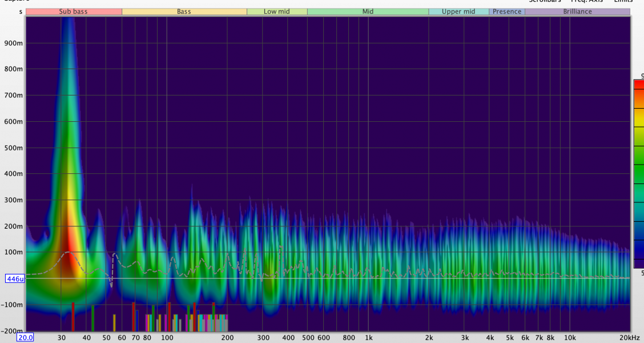Click the 900m time axis label
Image resolution: width=644 pixels, height=343 pixels.
(14, 43)
